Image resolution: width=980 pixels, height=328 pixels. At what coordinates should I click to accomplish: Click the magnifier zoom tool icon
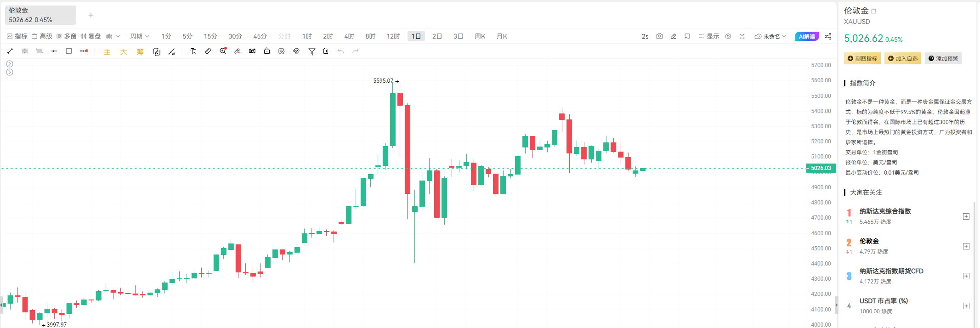tap(223, 51)
